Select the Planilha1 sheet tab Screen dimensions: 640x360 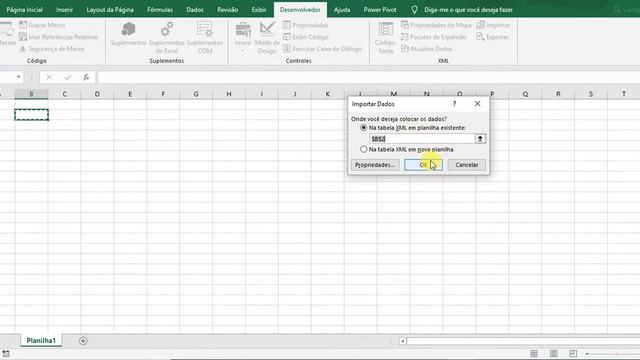click(41, 340)
